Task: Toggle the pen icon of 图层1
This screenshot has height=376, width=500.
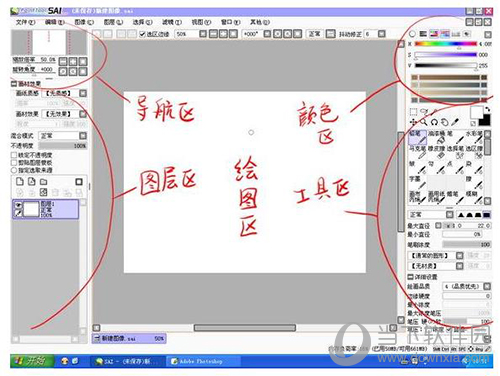Action: pos(18,213)
